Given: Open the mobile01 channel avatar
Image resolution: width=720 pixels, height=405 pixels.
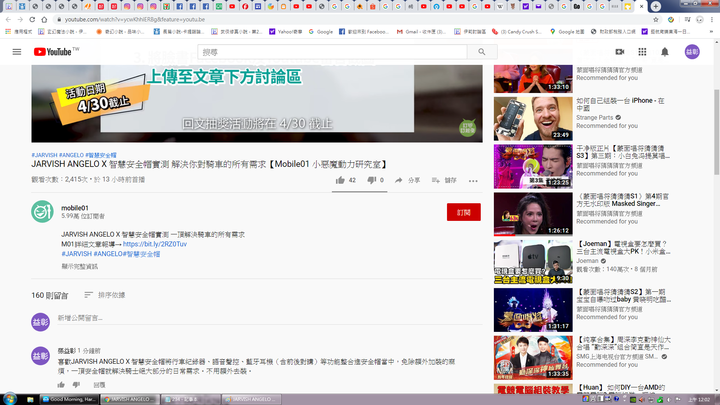Looking at the screenshot, I should tap(42, 212).
